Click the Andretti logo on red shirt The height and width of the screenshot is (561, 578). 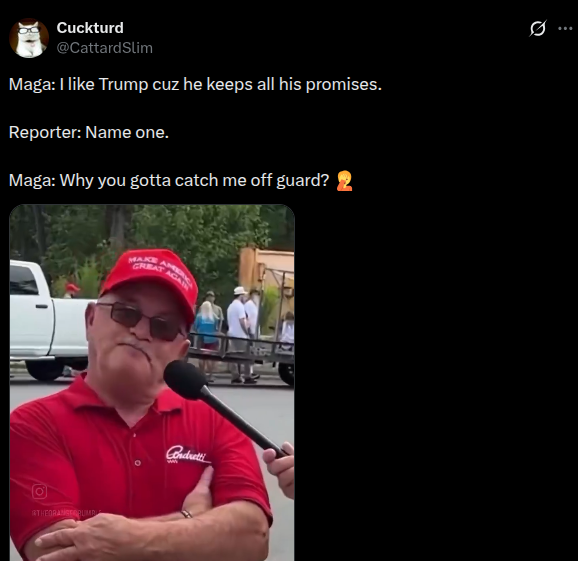tap(188, 454)
